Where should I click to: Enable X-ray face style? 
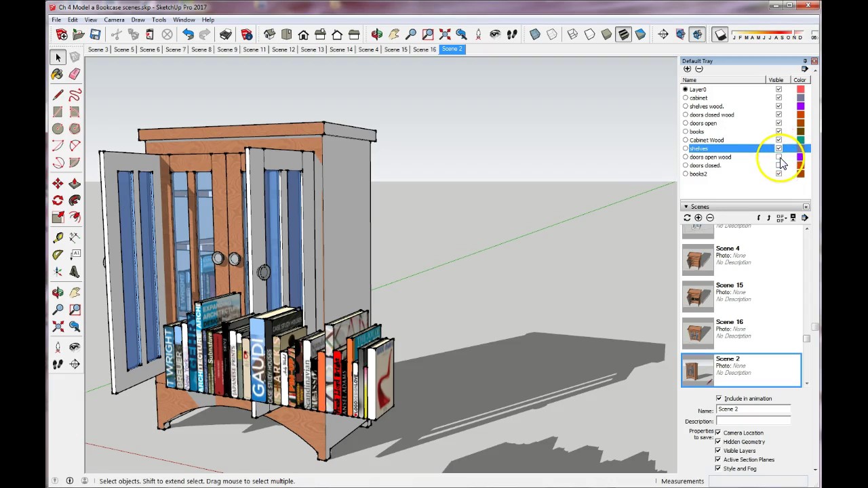click(x=535, y=35)
